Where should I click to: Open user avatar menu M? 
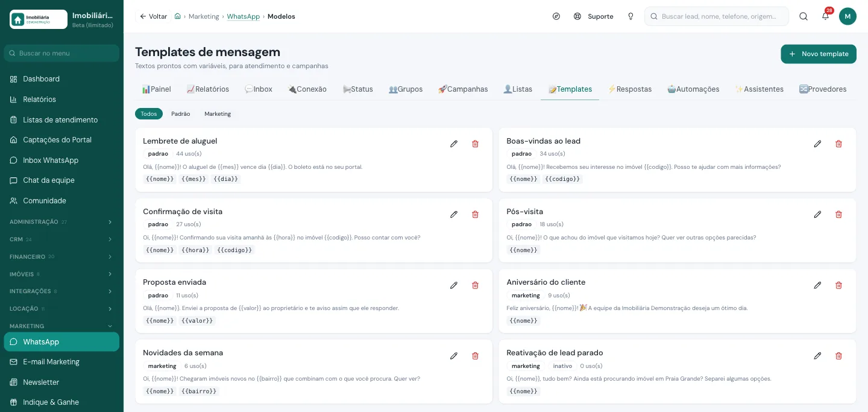pos(848,16)
